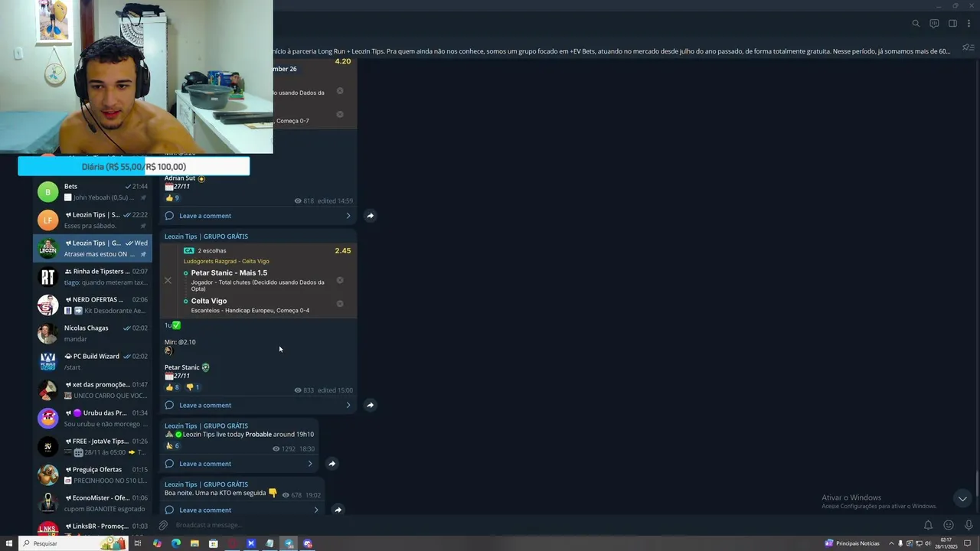Click the Leozin Tips | GRUPO GRÁTIS header on 'Boa noite' post
980x551 pixels.
(206, 484)
